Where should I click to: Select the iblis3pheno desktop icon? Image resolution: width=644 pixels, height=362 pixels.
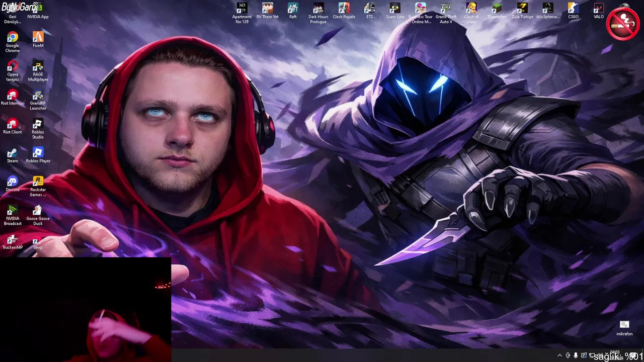tap(547, 11)
